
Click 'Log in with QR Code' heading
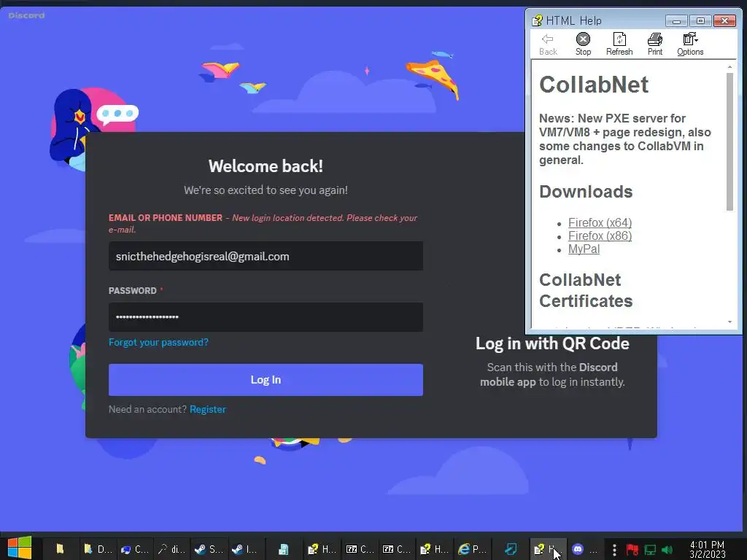coord(552,343)
